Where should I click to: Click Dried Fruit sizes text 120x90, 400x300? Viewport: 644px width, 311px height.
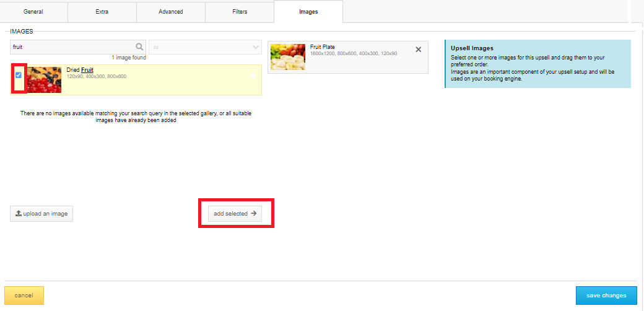pyautogui.click(x=97, y=76)
